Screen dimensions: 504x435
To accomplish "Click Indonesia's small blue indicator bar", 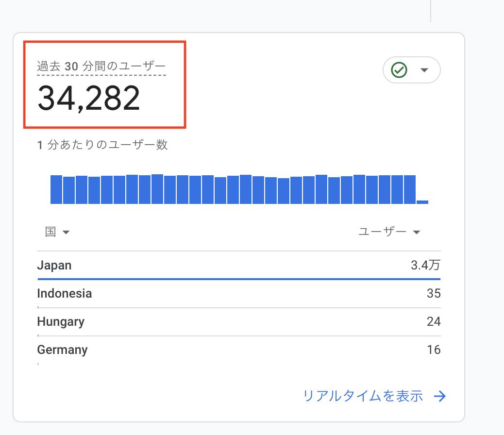I will coord(39,306).
